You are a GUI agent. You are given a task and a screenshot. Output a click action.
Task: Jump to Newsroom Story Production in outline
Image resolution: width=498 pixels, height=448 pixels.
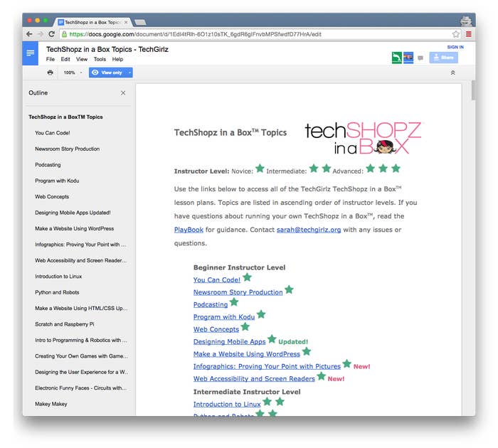click(68, 149)
